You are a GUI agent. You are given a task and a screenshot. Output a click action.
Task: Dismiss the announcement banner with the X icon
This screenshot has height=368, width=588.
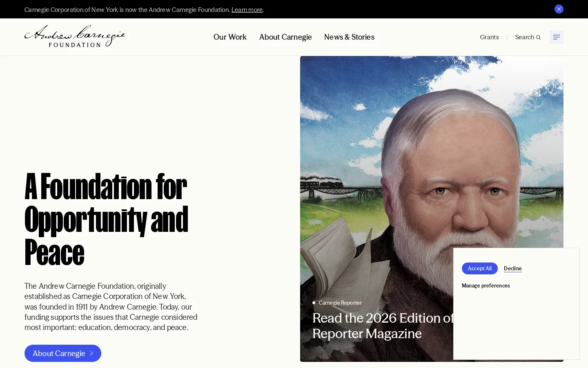click(559, 9)
